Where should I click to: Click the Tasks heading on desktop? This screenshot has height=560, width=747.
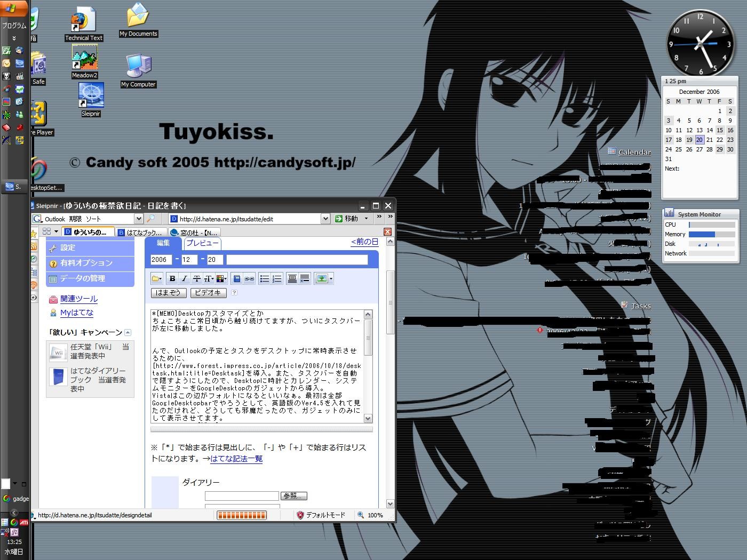[641, 306]
